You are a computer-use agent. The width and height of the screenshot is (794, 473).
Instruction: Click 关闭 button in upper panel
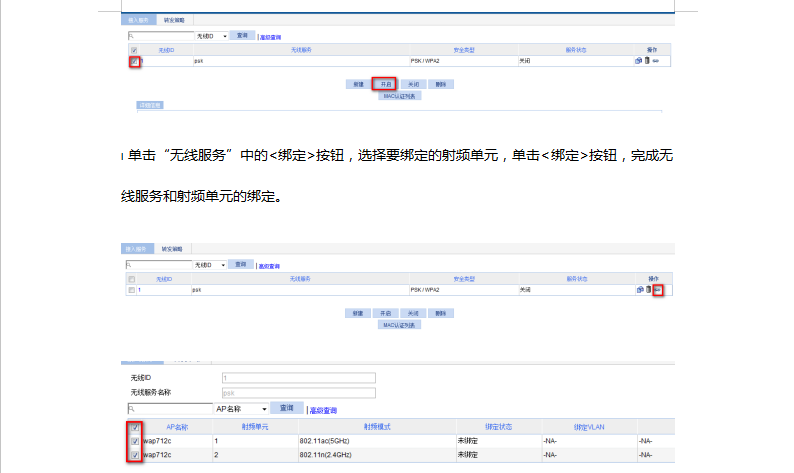[413, 84]
